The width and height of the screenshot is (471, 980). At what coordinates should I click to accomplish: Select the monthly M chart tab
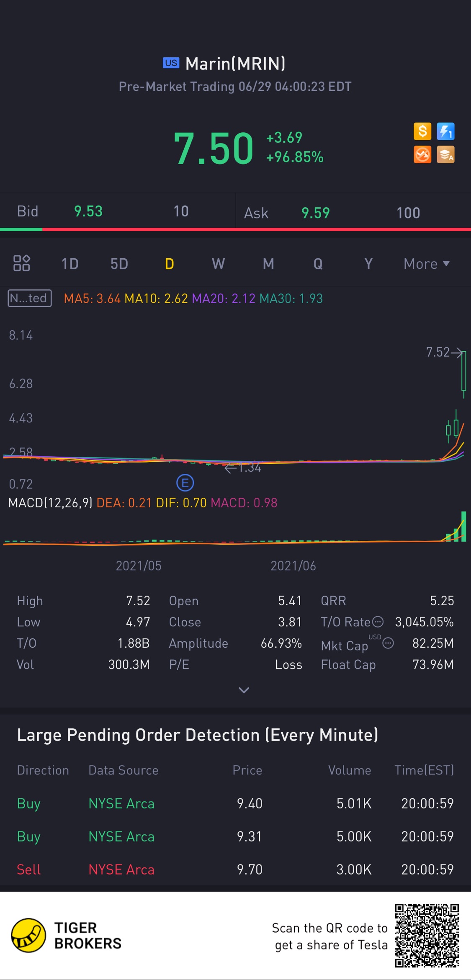pos(268,264)
